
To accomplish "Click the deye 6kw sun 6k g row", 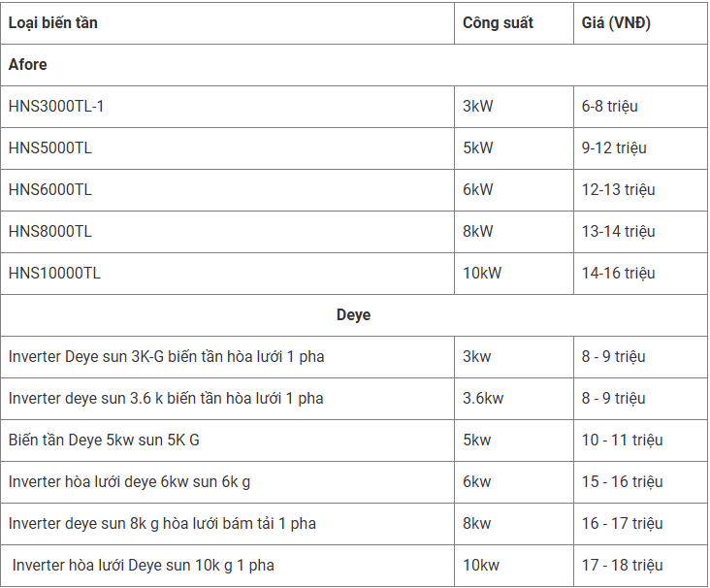I will point(129,482).
